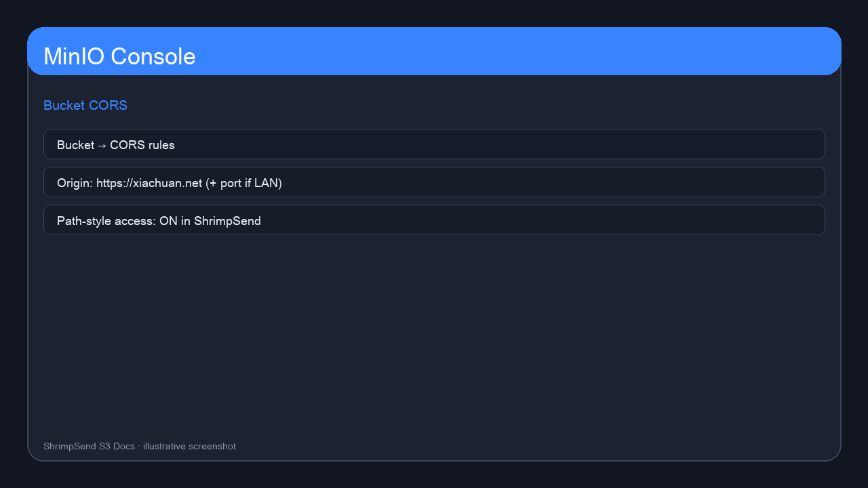Click the arrow symbol between Bucket and CORS
This screenshot has height=488, width=868.
[x=102, y=145]
